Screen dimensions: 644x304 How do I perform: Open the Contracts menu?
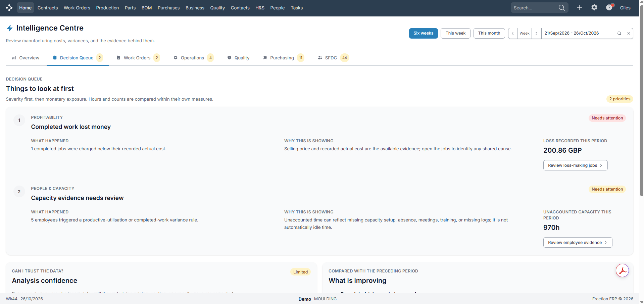click(48, 8)
